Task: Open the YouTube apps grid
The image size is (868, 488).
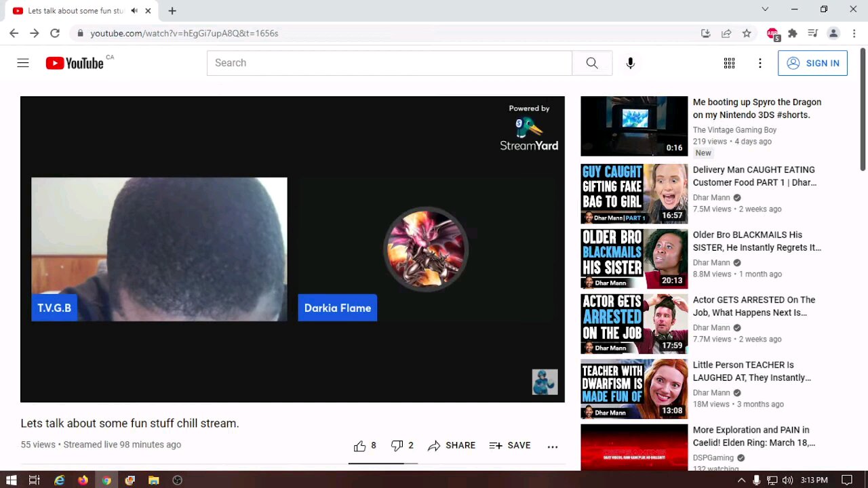Action: click(x=730, y=63)
